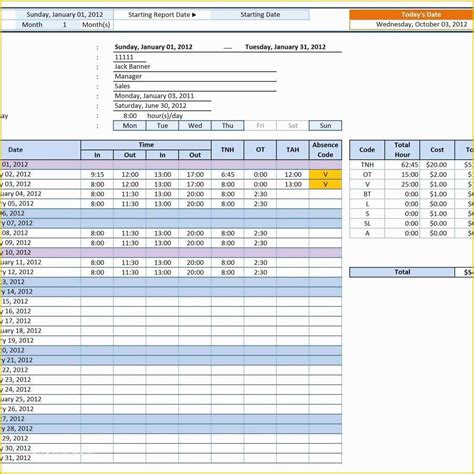This screenshot has height=474, width=474.
Task: Select the L code cell
Action: click(x=367, y=204)
